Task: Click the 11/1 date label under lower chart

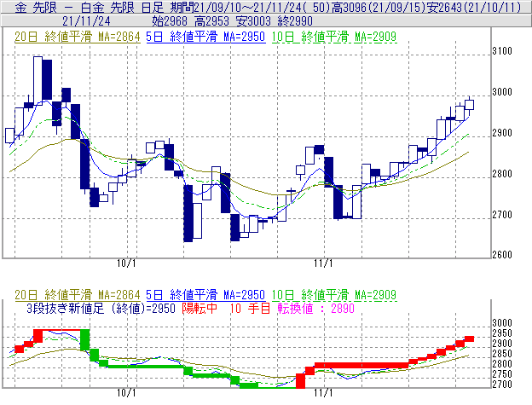Action: pos(323,393)
